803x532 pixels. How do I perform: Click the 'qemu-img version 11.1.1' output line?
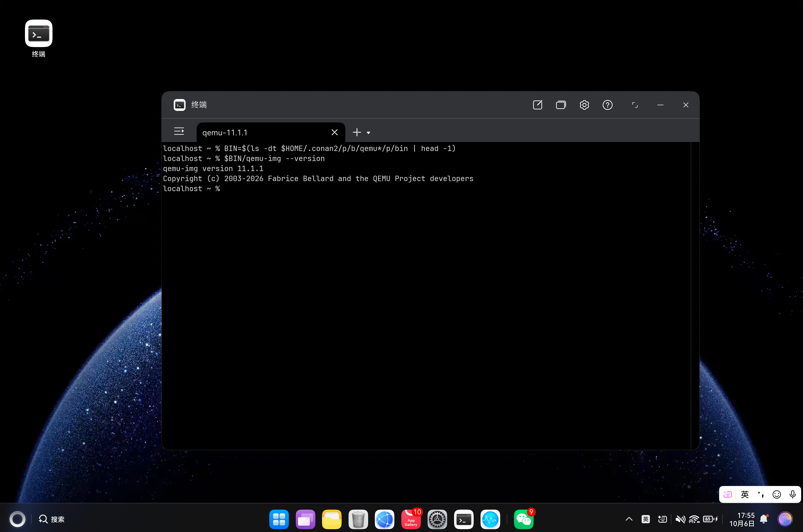213,169
